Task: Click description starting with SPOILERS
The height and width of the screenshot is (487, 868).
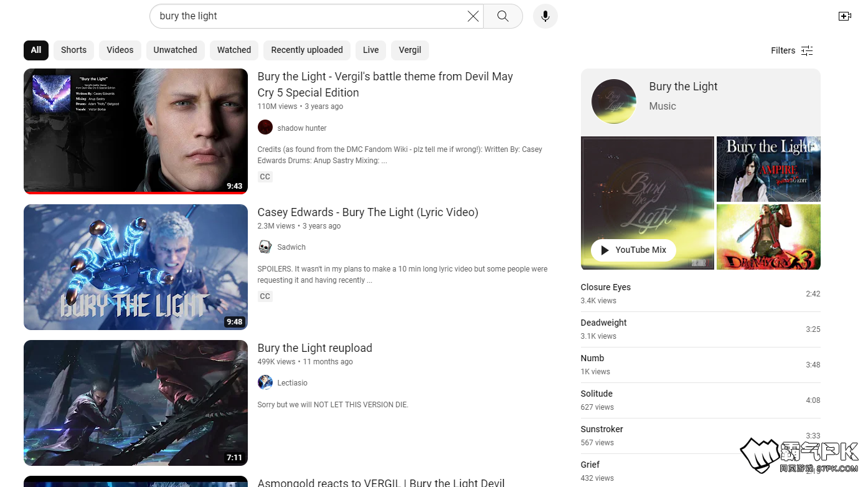Action: [402, 275]
